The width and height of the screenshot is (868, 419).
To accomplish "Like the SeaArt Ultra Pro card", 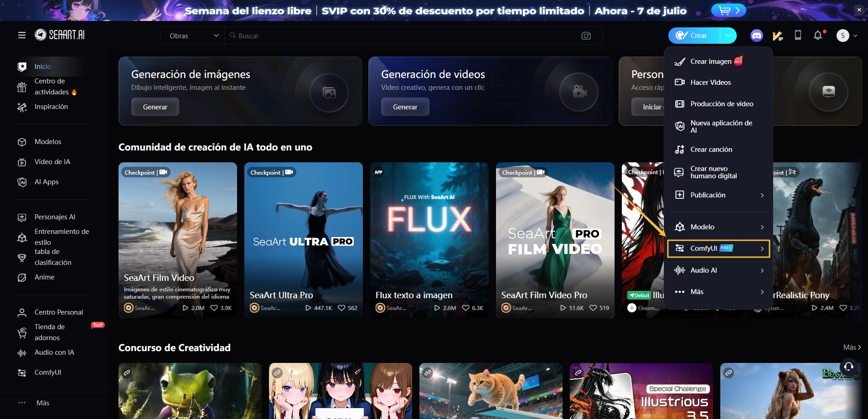I will [341, 308].
